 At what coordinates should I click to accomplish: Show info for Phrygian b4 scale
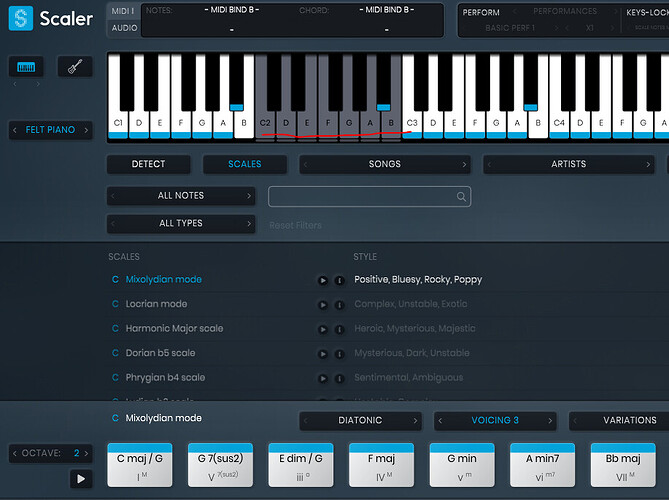340,378
